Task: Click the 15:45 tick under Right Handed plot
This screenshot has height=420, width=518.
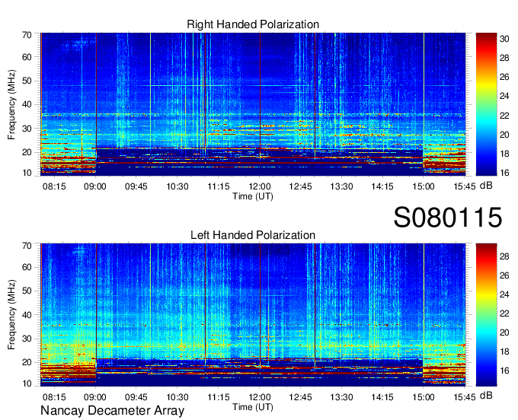Action: 465,186
